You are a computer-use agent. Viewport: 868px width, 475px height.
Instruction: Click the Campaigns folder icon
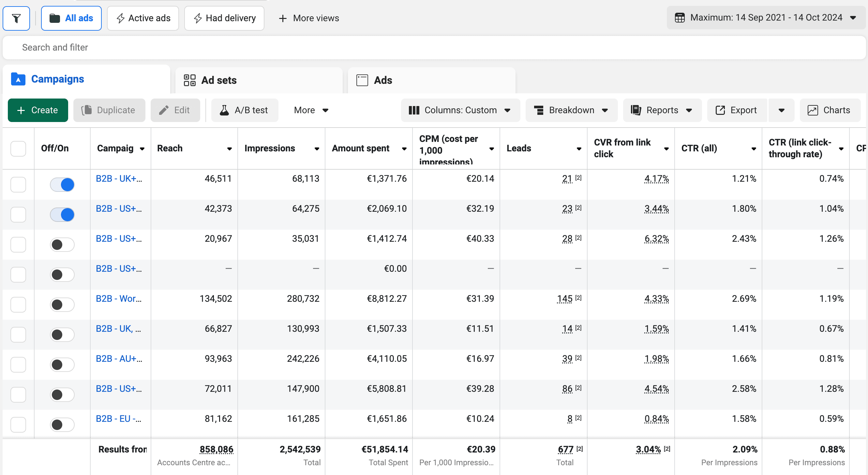pos(18,79)
